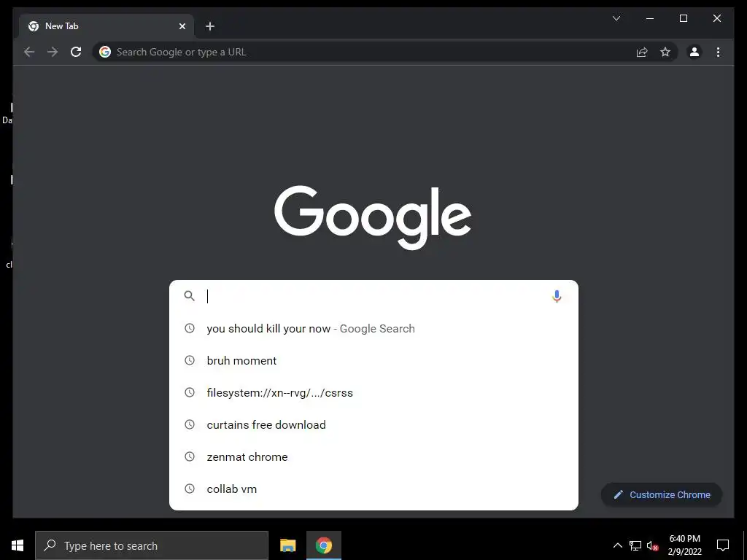Click the muted volume tray icon
747x560 pixels.
point(653,545)
